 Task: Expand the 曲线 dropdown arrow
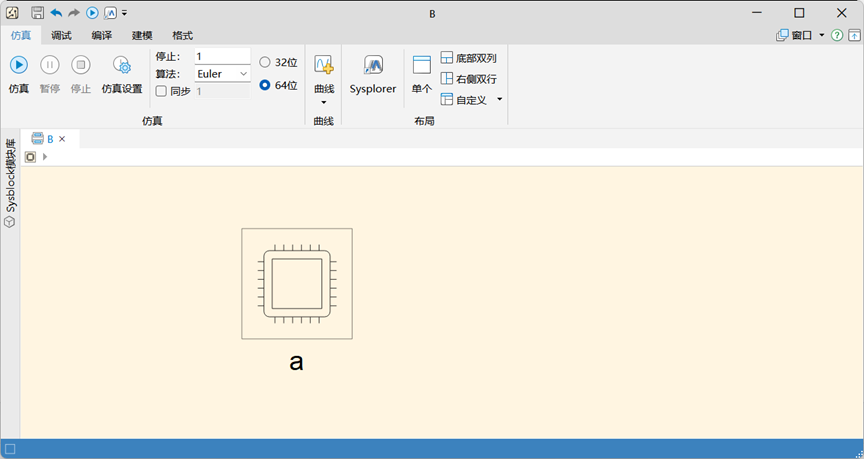(324, 102)
